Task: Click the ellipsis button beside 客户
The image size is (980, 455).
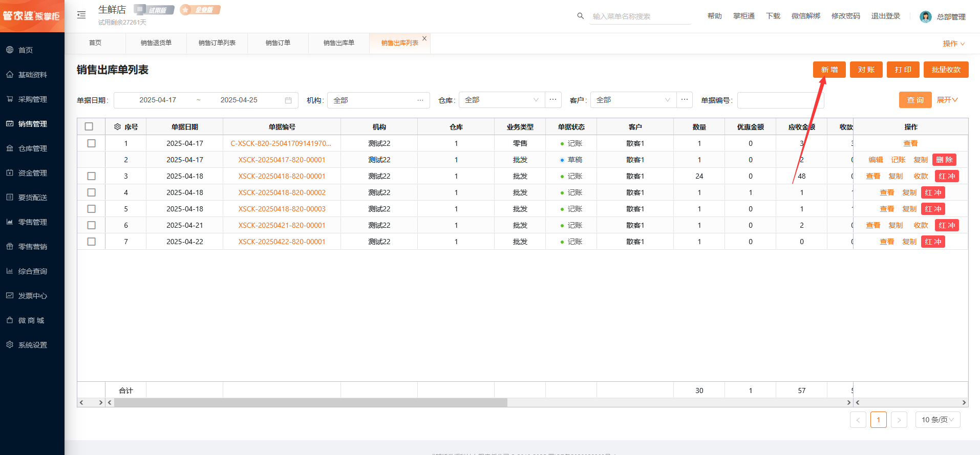Action: coord(684,100)
